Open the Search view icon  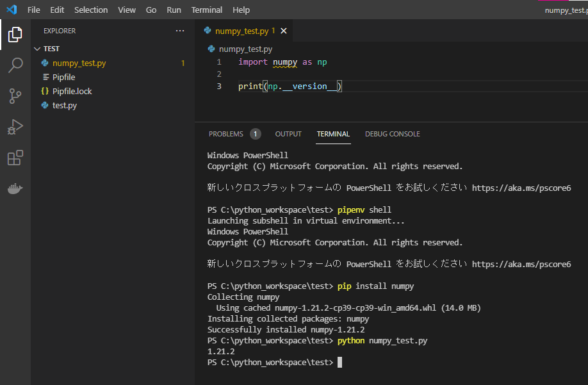(x=15, y=65)
